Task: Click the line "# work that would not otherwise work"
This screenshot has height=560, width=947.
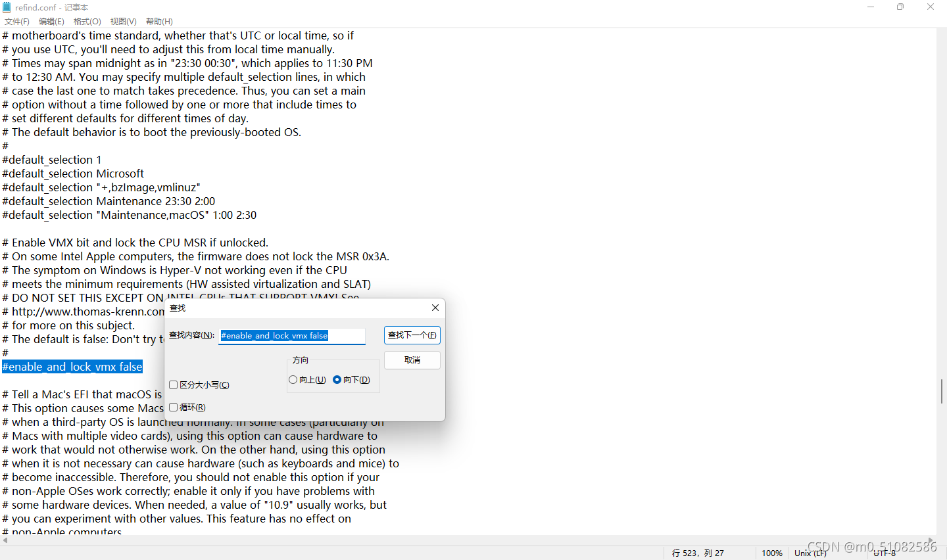Action: tap(194, 450)
